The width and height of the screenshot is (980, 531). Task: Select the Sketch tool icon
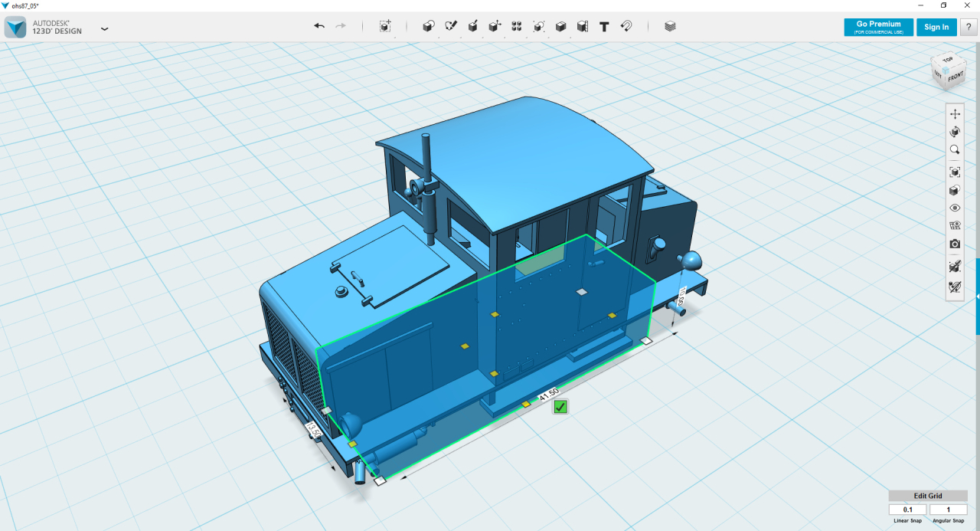pyautogui.click(x=451, y=26)
